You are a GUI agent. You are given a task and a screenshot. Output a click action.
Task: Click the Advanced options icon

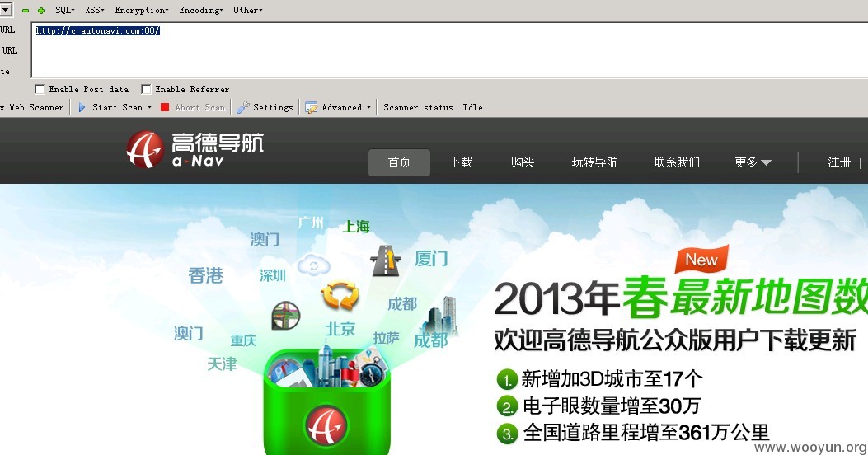(311, 107)
